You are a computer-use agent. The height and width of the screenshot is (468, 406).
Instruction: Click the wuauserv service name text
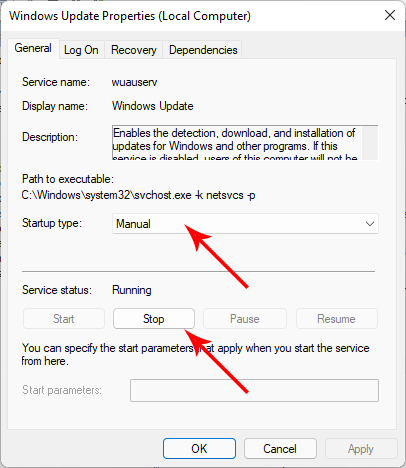click(134, 82)
